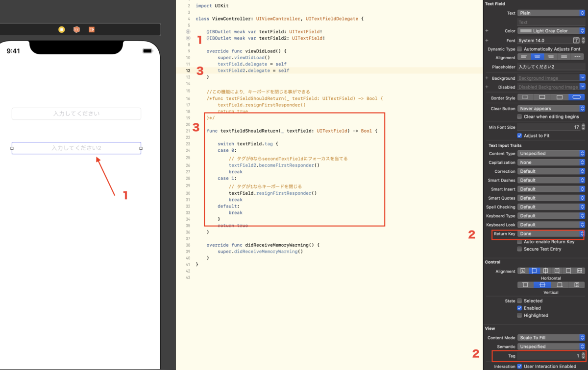588x370 pixels.
Task: Select the right text alignment icon
Action: point(550,56)
